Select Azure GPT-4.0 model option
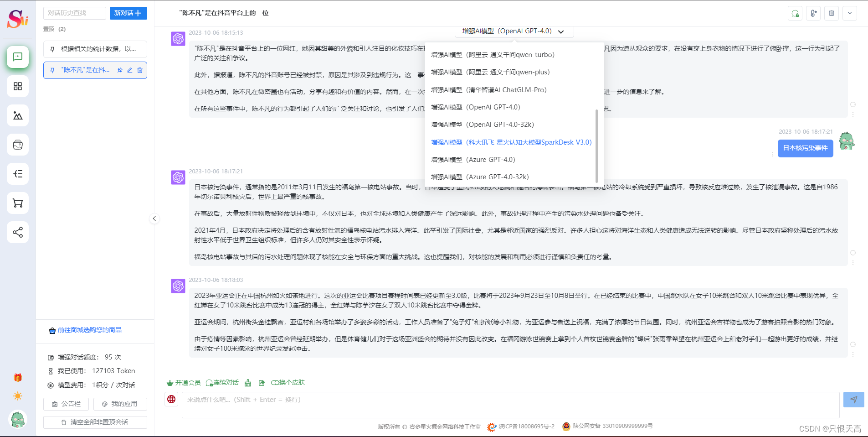 (x=510, y=160)
